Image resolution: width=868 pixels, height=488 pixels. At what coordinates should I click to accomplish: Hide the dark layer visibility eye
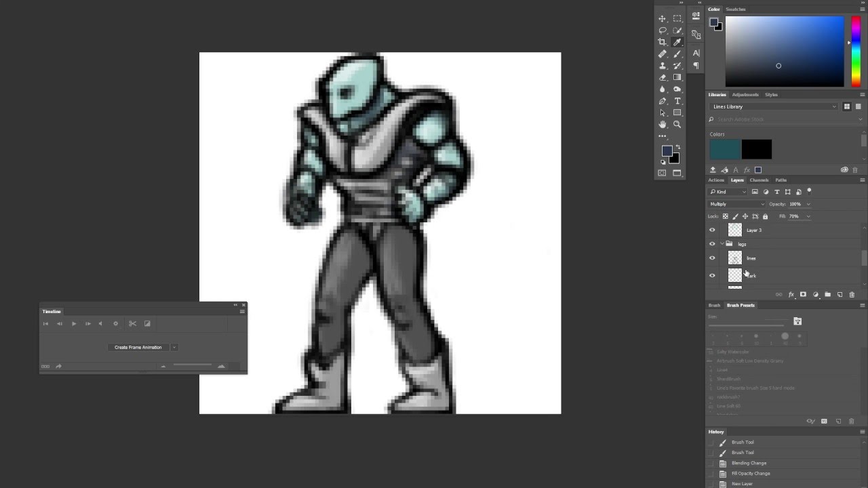(x=712, y=276)
